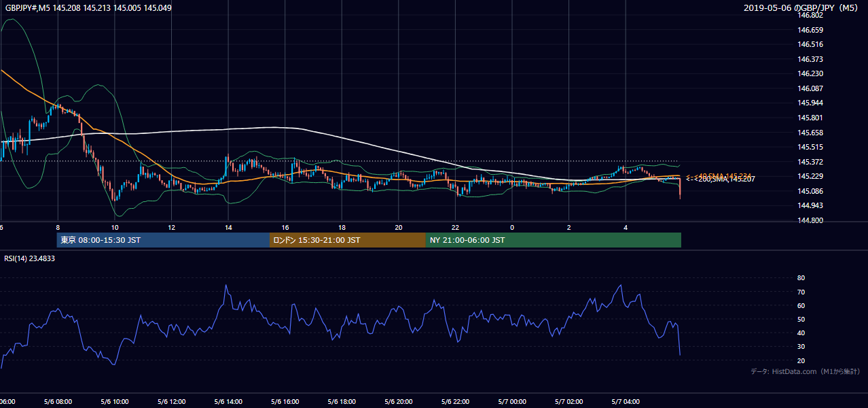Click price axis value 146.373

click(810, 59)
